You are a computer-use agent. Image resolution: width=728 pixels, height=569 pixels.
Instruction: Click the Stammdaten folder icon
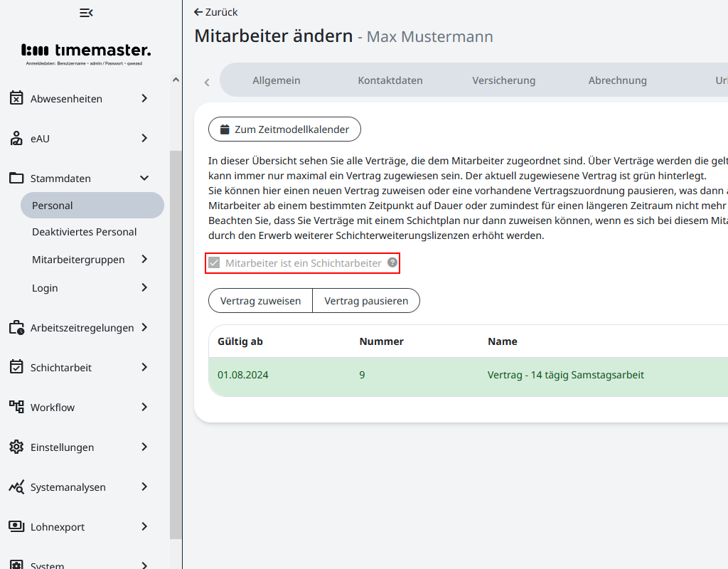tap(16, 178)
